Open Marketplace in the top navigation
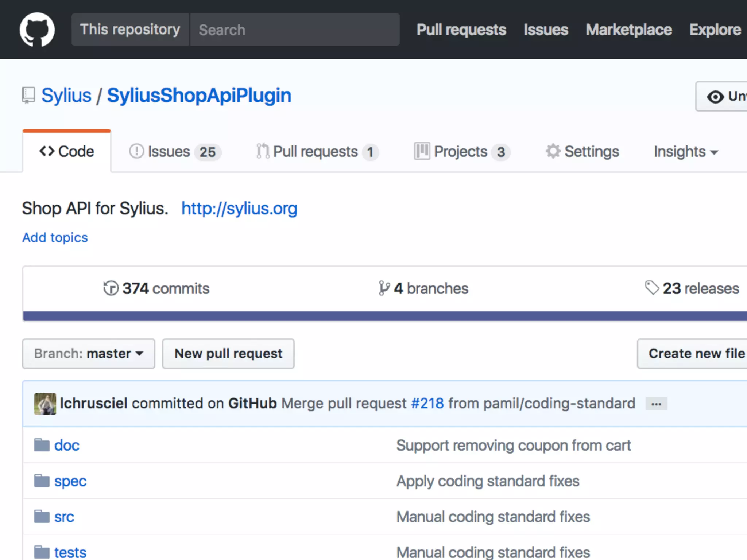 [x=628, y=30]
